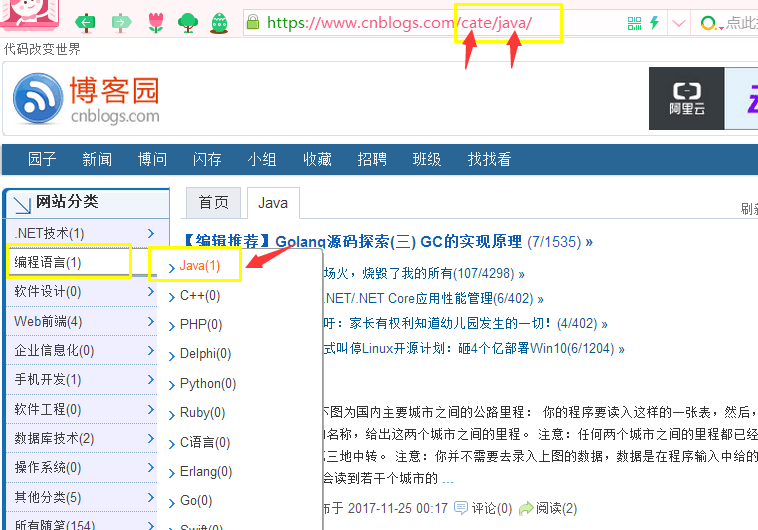The height and width of the screenshot is (530, 758).
Task: Open 博问 in navigation bar
Action: 152,159
